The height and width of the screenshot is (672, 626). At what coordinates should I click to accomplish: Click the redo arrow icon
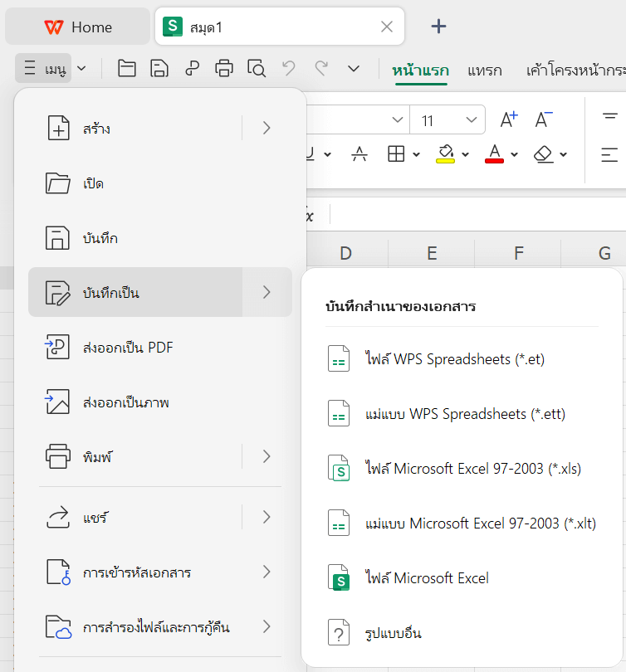coord(321,68)
